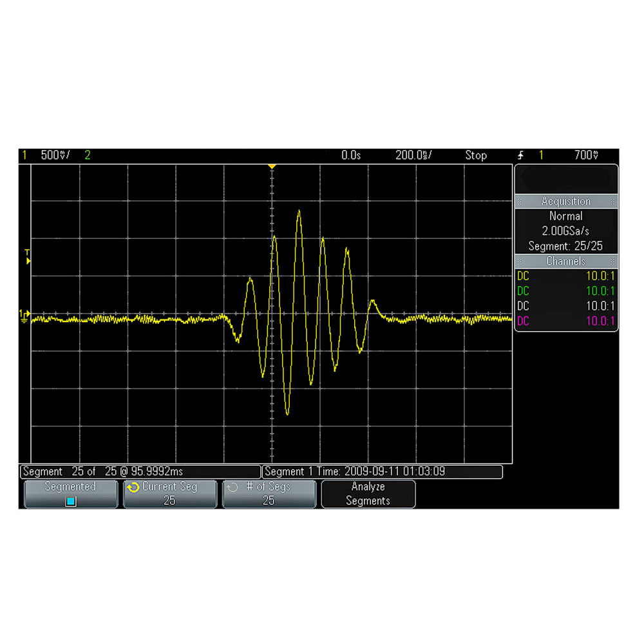
Task: Click the 700mV trigger level readout
Action: tap(586, 155)
